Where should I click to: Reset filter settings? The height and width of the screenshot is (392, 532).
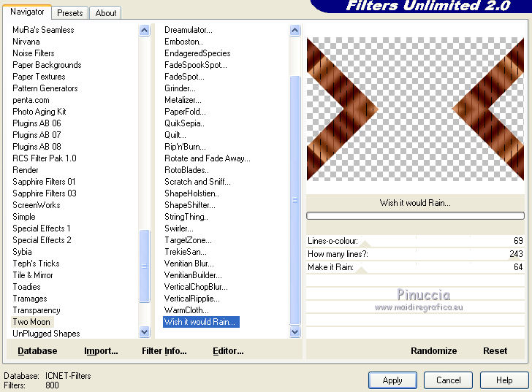[495, 350]
